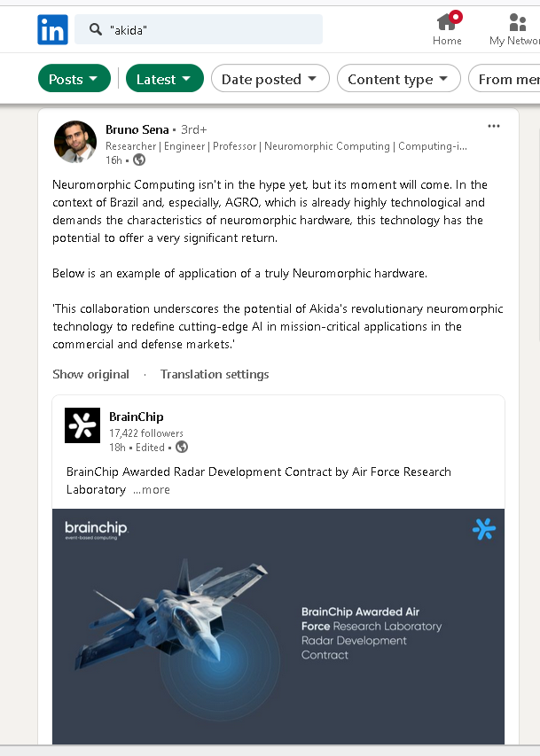
Task: Click the globe visibility icon under Bruno Sena
Action: pyautogui.click(x=139, y=160)
